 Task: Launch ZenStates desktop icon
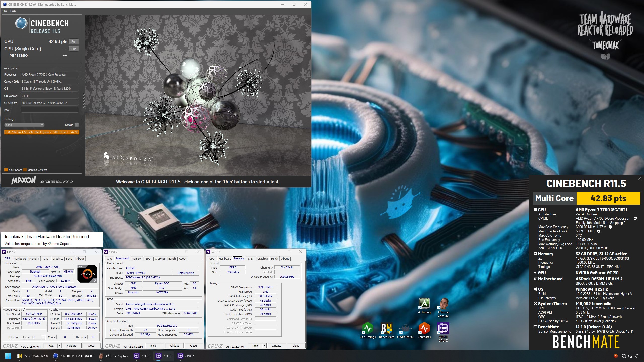click(x=424, y=330)
